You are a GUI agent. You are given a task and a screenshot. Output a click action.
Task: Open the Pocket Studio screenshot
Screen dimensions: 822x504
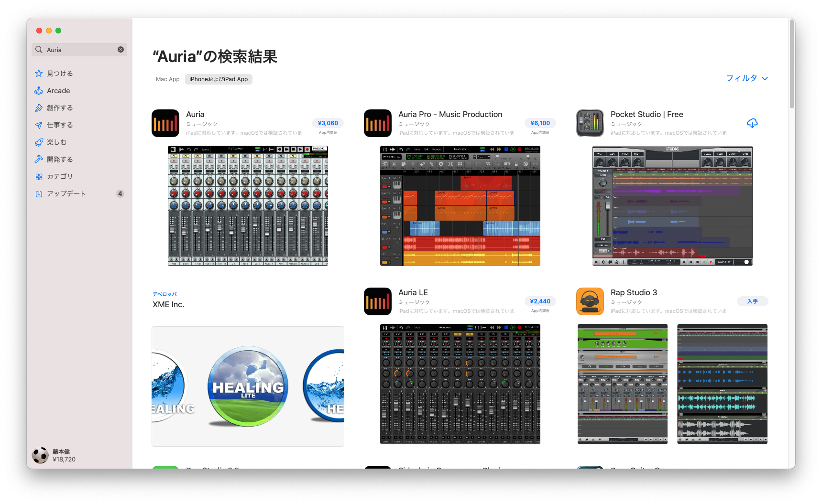[x=672, y=206]
